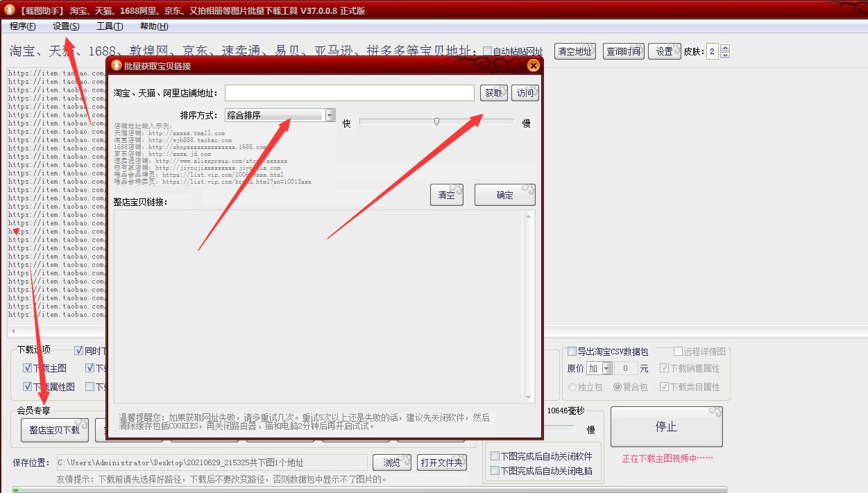
Task: Open the 设置(S) menu
Action: pyautogui.click(x=66, y=26)
